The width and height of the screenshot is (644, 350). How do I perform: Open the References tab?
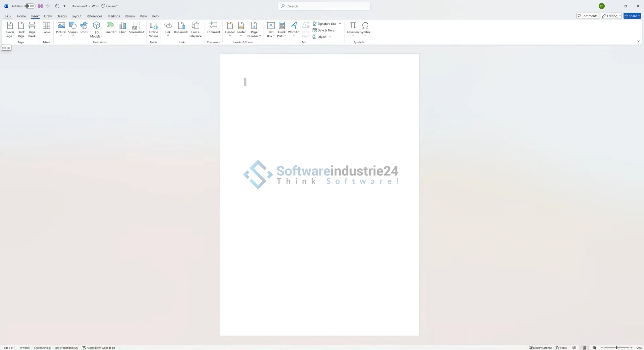[94, 16]
